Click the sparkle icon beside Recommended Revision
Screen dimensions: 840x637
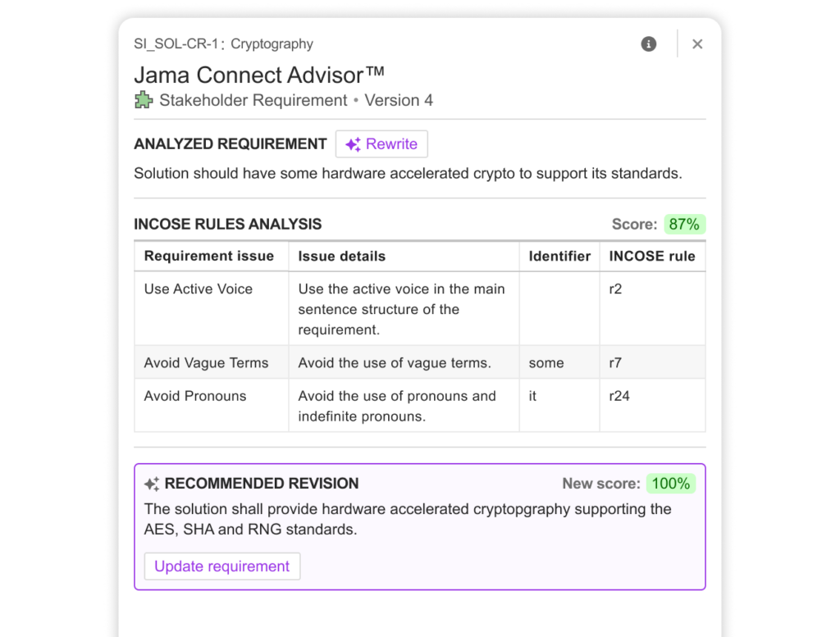(x=152, y=484)
